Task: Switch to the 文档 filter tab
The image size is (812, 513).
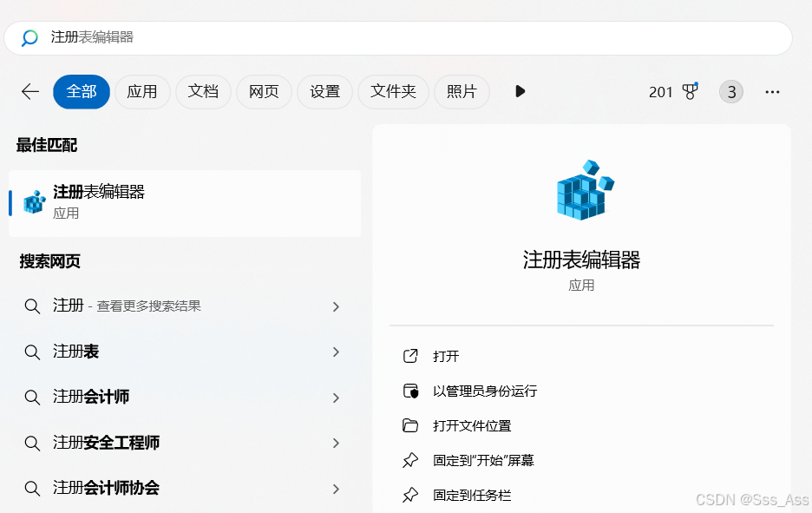Action: pos(203,92)
